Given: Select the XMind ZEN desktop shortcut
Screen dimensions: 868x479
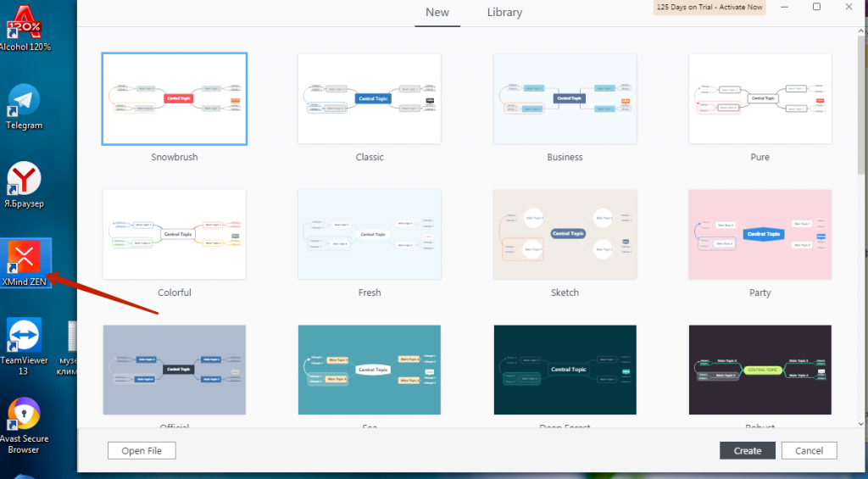Looking at the screenshot, I should pyautogui.click(x=25, y=258).
